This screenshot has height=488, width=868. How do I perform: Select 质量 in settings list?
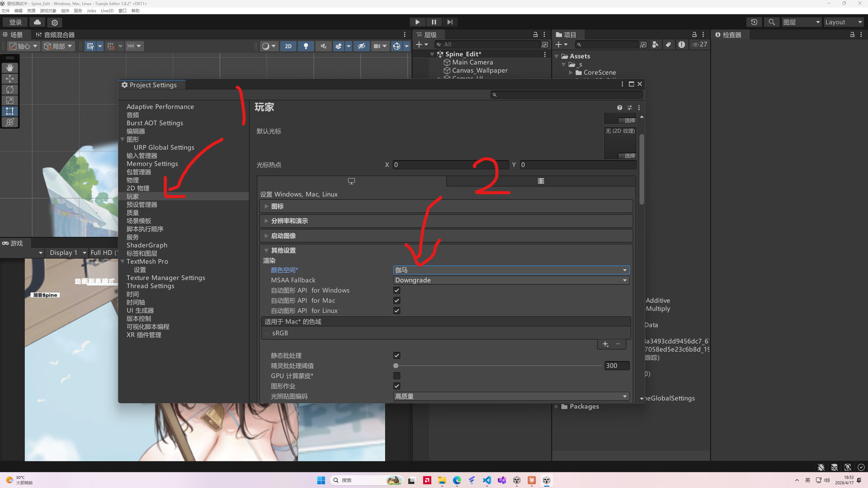(x=132, y=213)
